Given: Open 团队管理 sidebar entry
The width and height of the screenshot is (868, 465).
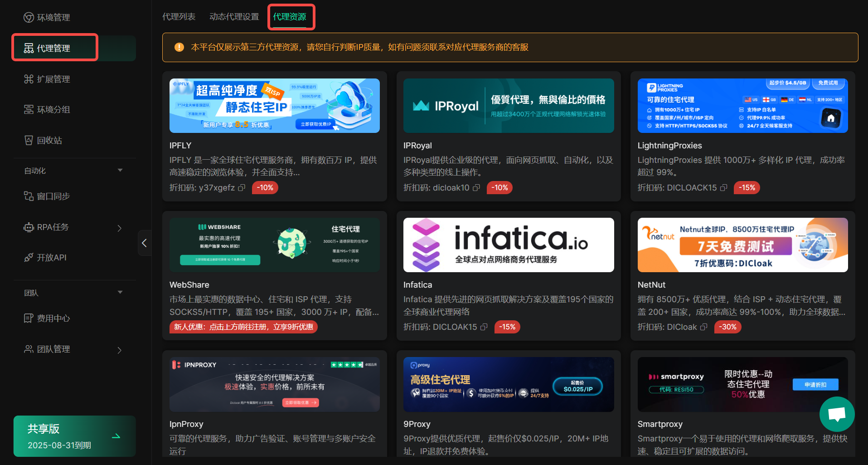Looking at the screenshot, I should [x=75, y=349].
